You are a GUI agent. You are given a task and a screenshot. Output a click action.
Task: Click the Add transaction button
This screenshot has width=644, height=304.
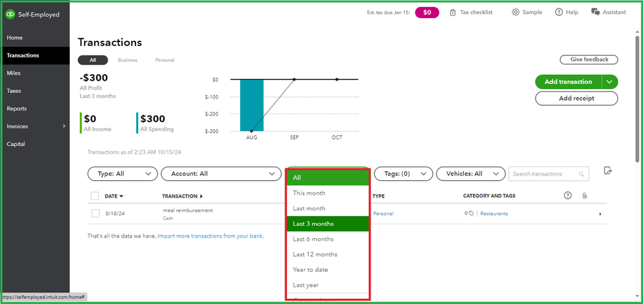click(569, 82)
